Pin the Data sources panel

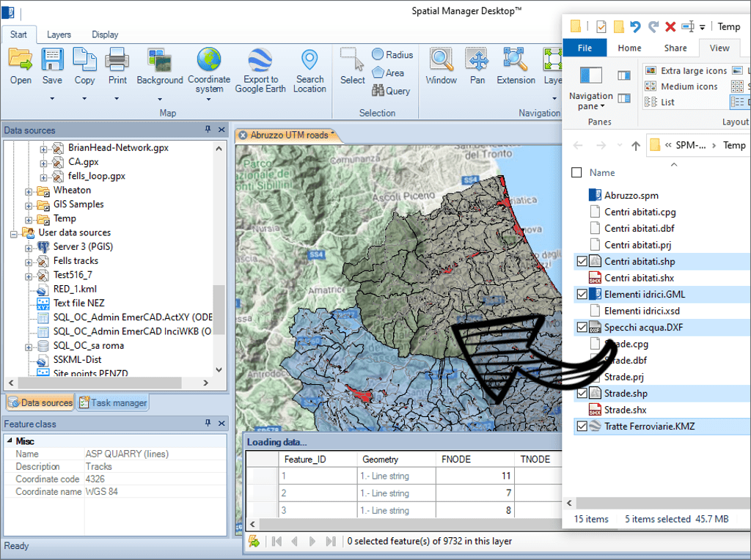tap(208, 129)
